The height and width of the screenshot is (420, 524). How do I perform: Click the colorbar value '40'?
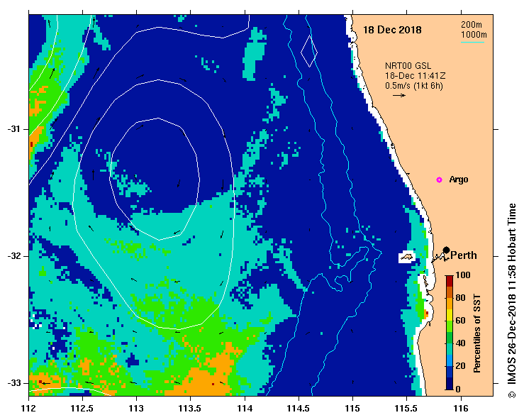pyautogui.click(x=460, y=343)
